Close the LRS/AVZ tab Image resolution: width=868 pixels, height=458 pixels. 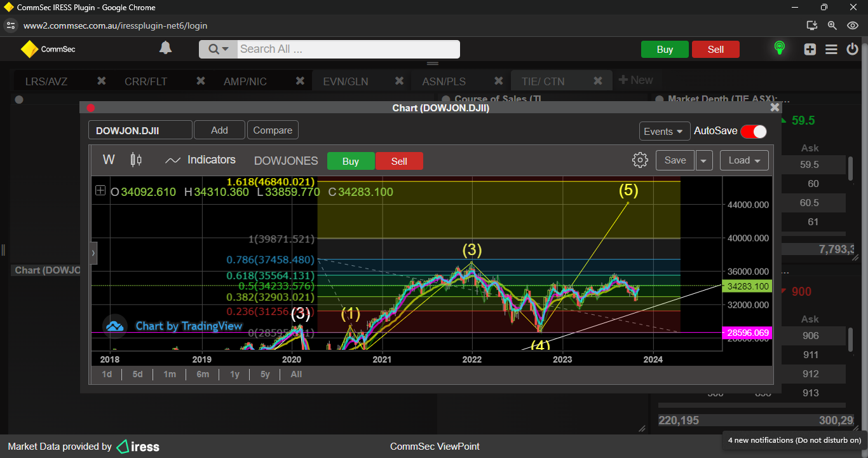[101, 81]
